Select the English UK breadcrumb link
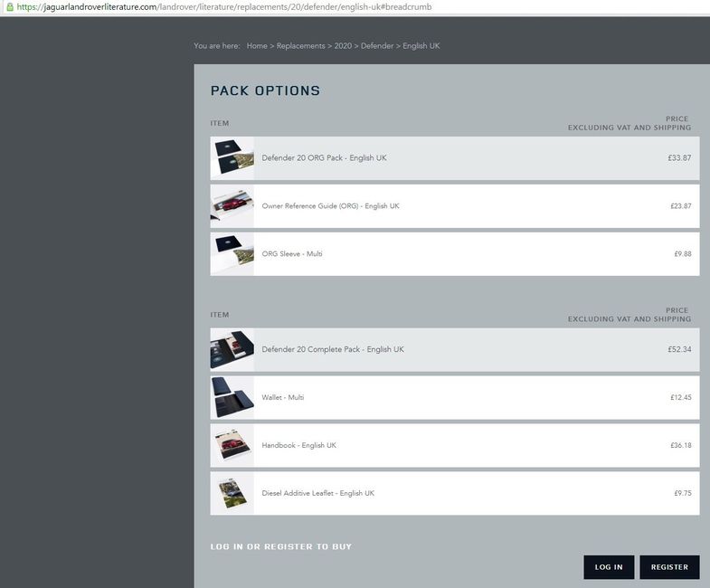Image resolution: width=710 pixels, height=588 pixels. click(421, 46)
